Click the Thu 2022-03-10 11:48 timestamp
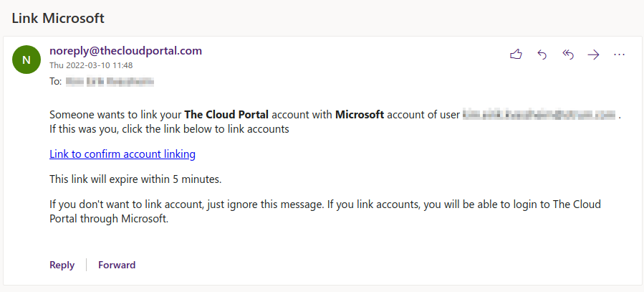644x292 pixels. tap(91, 65)
